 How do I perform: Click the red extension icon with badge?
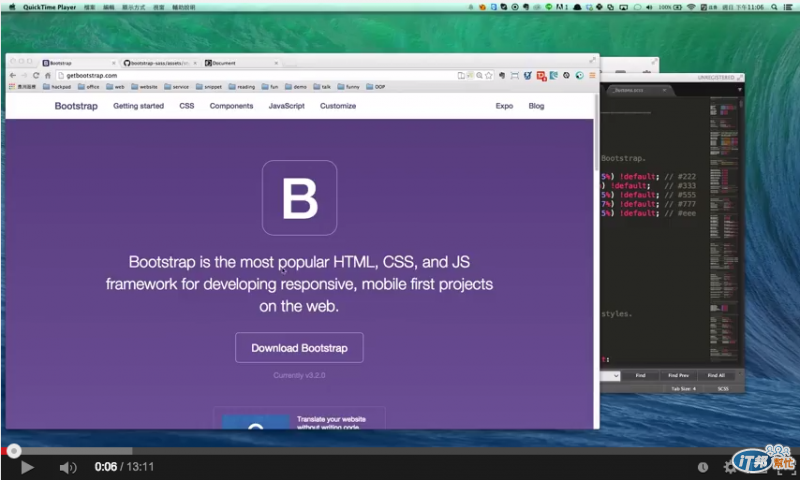tap(541, 76)
